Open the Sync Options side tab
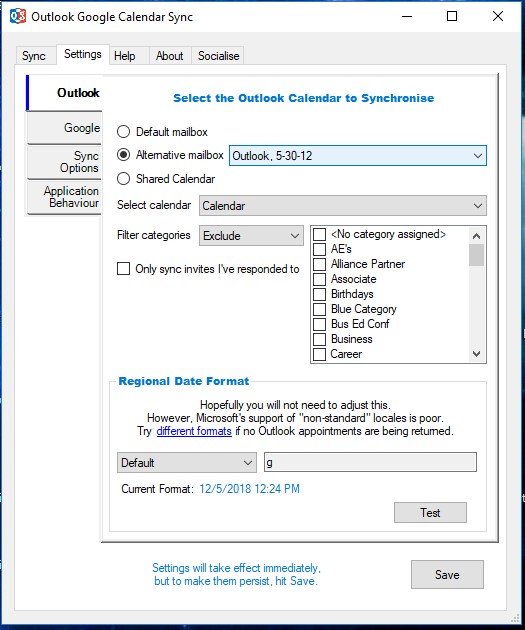This screenshot has width=525, height=630. 64,162
